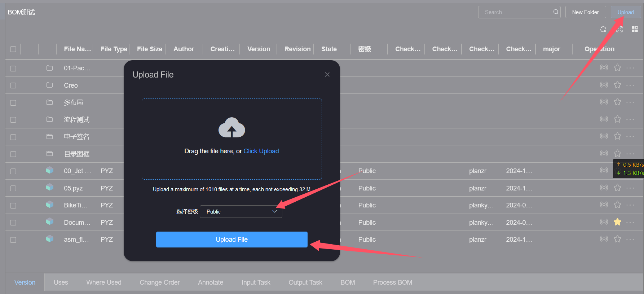Screen dimensions: 644x294
Task: Click the major column header
Action: tap(552, 49)
